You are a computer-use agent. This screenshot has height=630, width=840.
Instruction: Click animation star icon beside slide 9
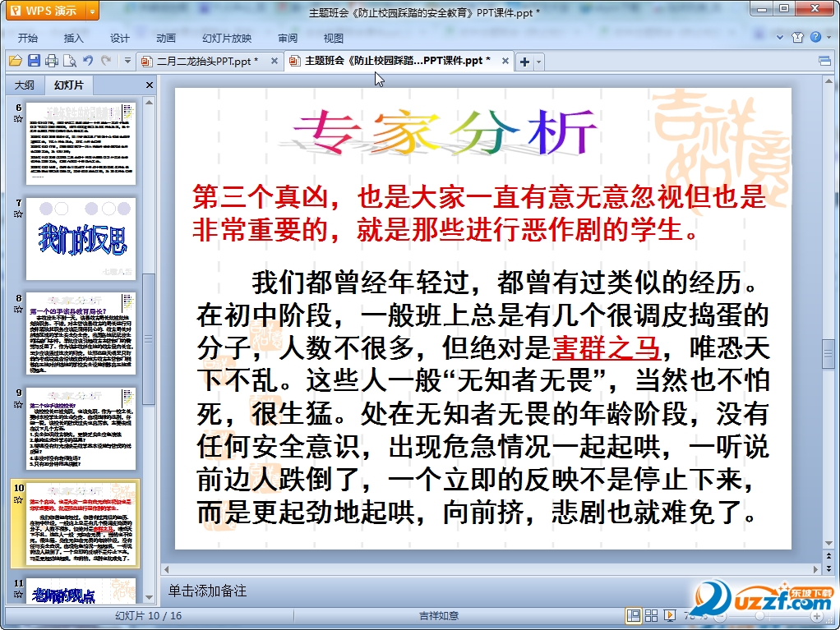pyautogui.click(x=18, y=404)
